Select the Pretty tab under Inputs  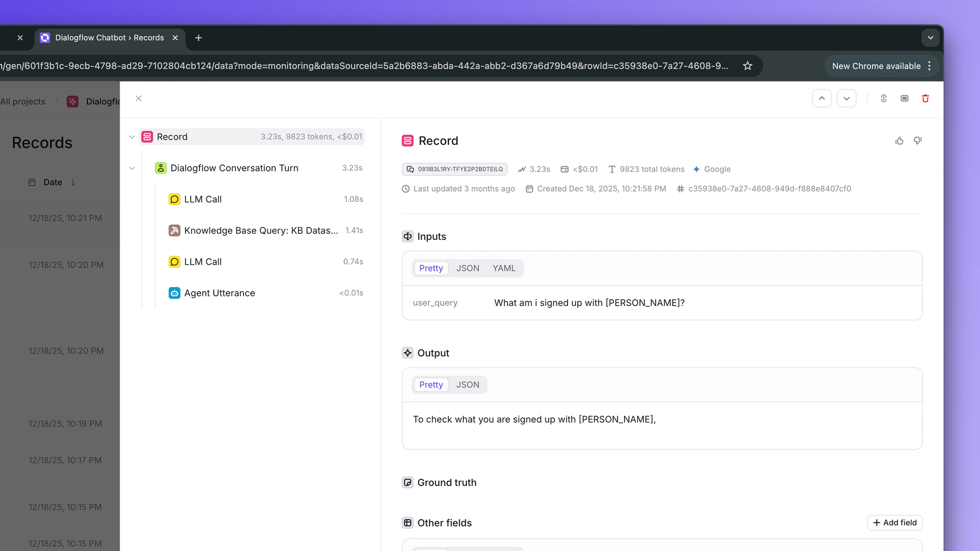[431, 268]
